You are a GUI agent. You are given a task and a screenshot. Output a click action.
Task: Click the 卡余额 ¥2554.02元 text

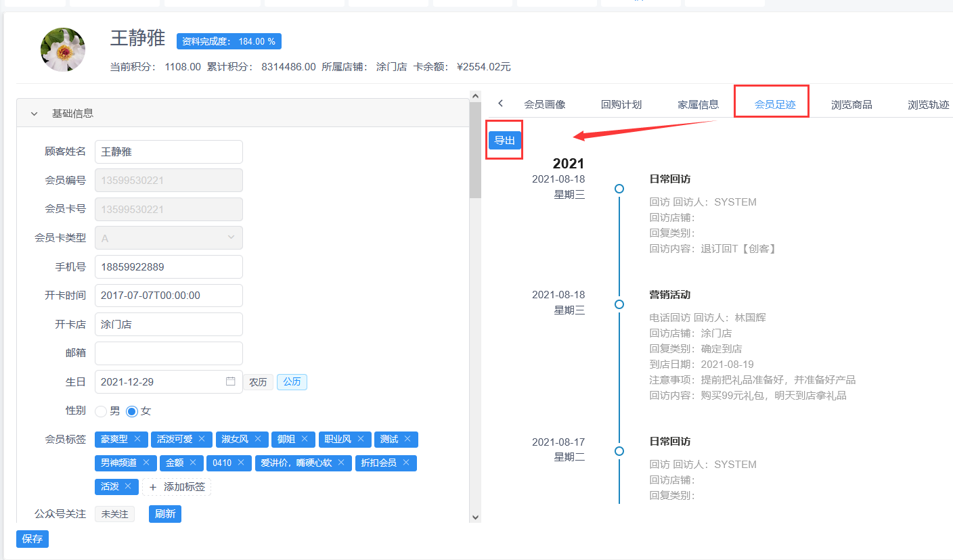pyautogui.click(x=462, y=67)
